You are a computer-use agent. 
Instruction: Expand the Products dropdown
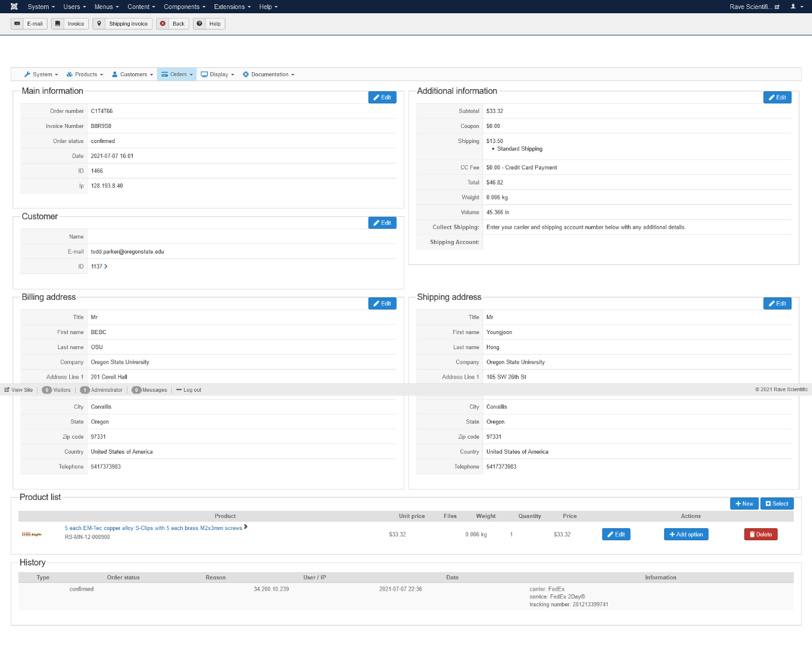point(85,75)
